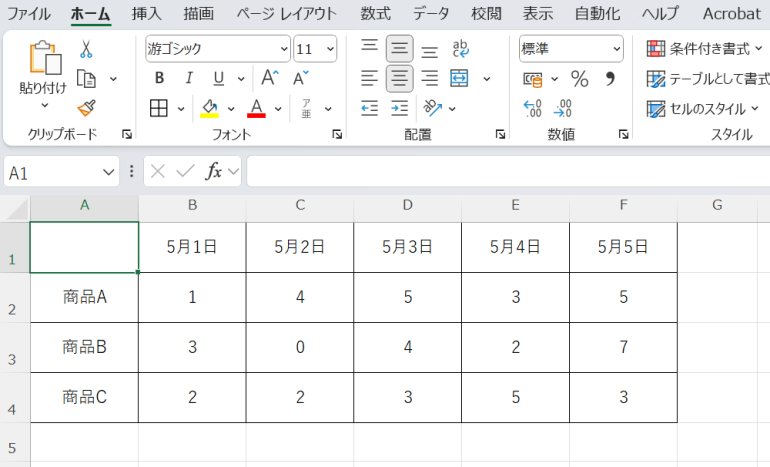Expand the 貼り付け paste options arrow
Image resolution: width=770 pixels, height=467 pixels.
[45, 105]
